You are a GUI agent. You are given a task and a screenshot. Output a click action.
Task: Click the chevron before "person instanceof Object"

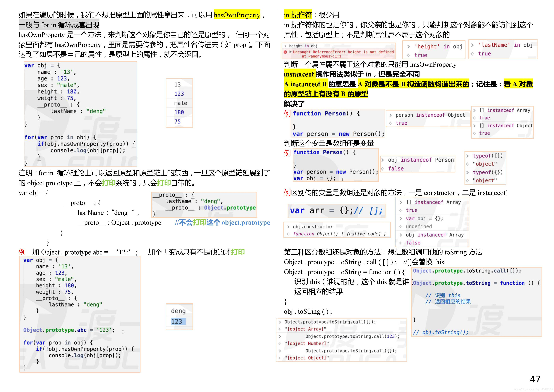(x=390, y=115)
